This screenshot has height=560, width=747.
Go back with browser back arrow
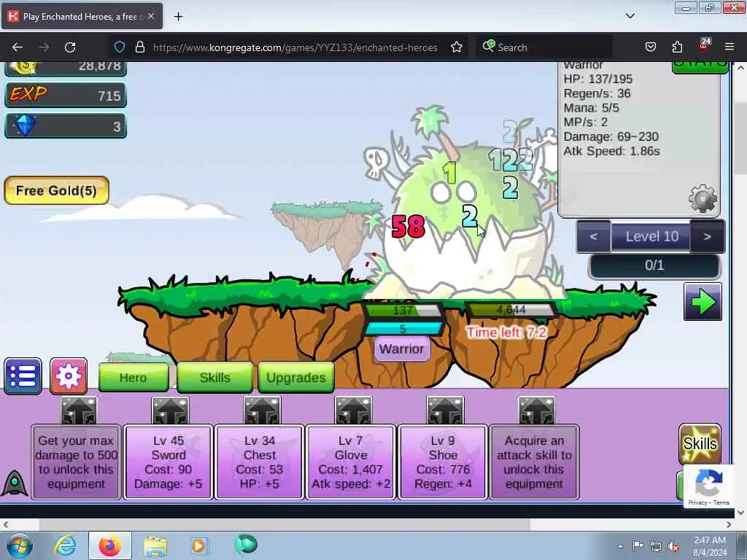click(x=18, y=47)
